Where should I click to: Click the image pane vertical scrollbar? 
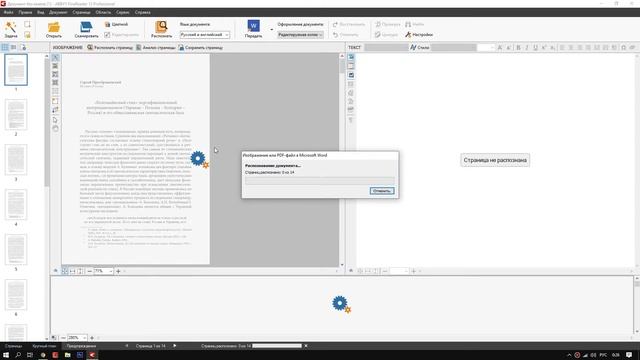point(342,160)
